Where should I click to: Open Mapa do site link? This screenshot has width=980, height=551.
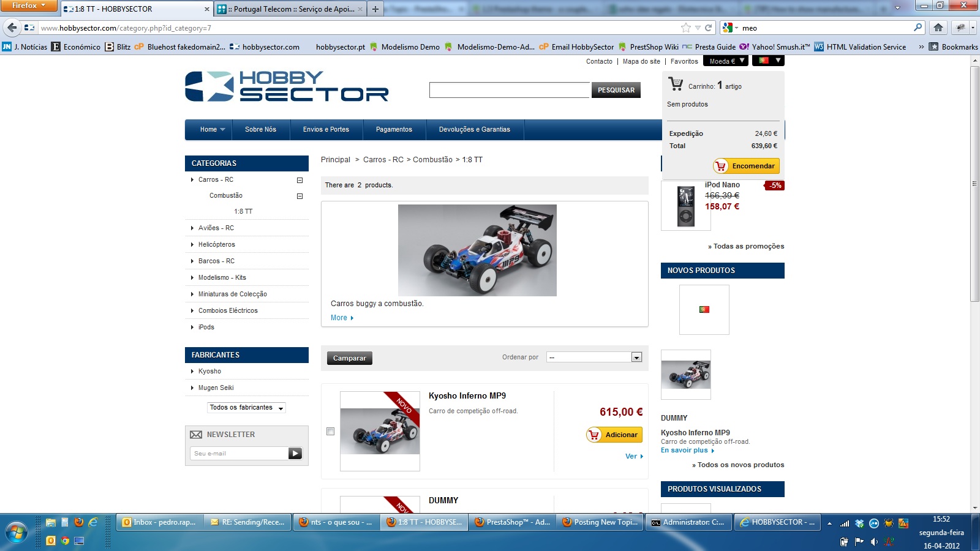pyautogui.click(x=641, y=61)
